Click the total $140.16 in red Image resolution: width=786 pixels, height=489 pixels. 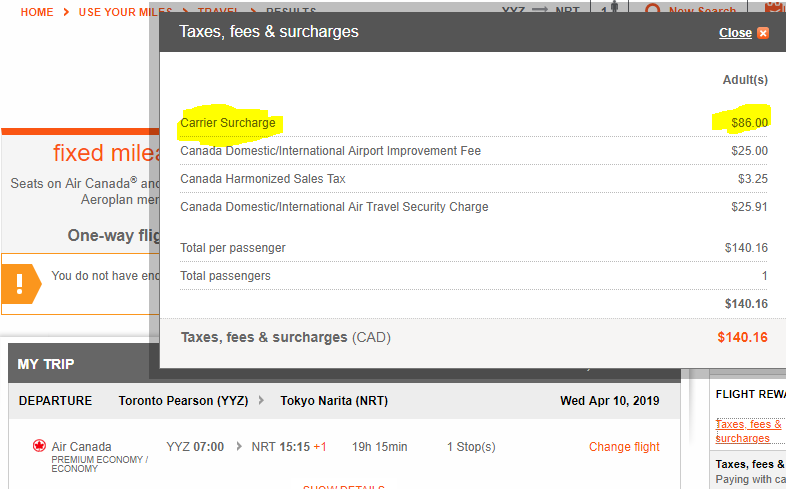coord(742,337)
